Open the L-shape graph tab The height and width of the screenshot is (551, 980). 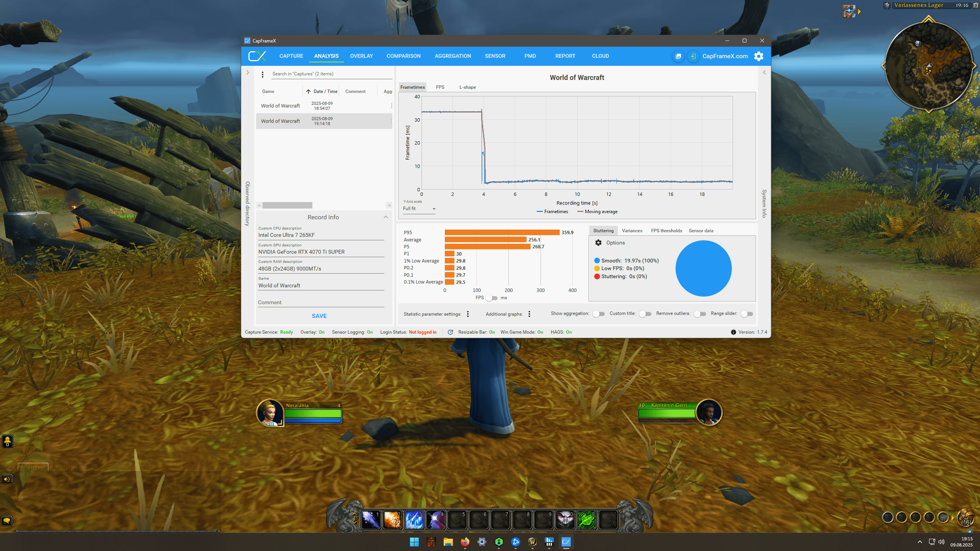pyautogui.click(x=467, y=87)
